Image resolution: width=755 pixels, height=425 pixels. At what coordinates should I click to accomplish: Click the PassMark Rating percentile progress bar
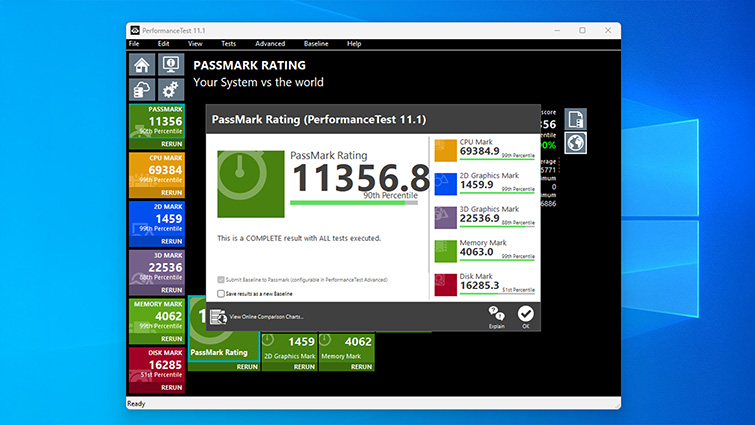coord(354,203)
